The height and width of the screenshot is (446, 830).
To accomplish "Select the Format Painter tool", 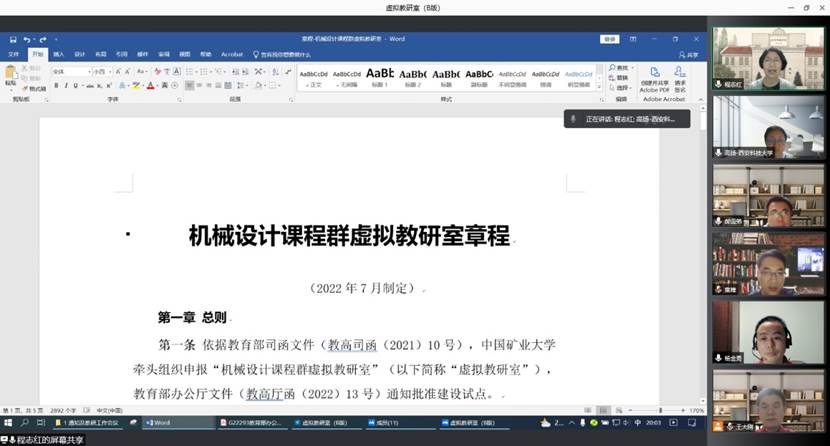I will [34, 89].
